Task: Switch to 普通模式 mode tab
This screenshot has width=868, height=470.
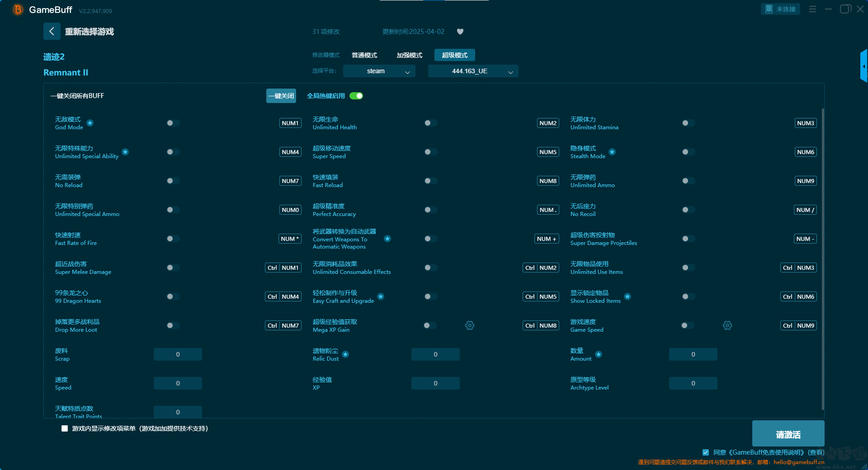Action: 364,55
